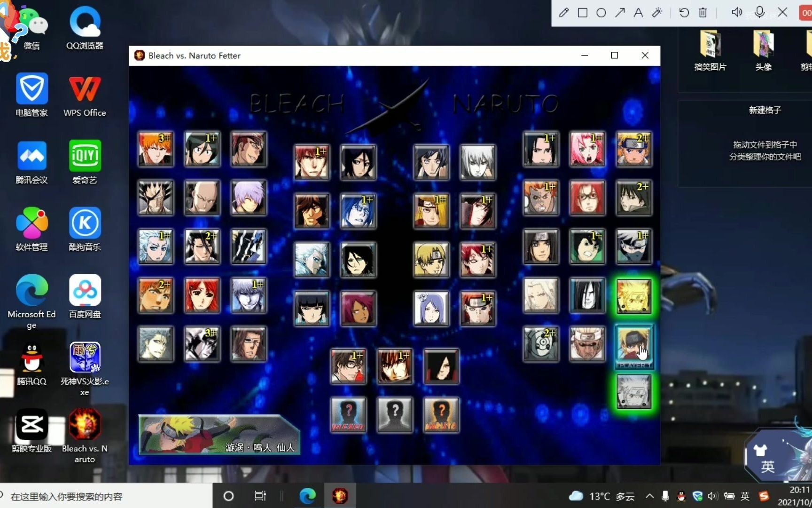This screenshot has width=812, height=508.
Task: Select pink-haired Sakura portrait
Action: [587, 149]
